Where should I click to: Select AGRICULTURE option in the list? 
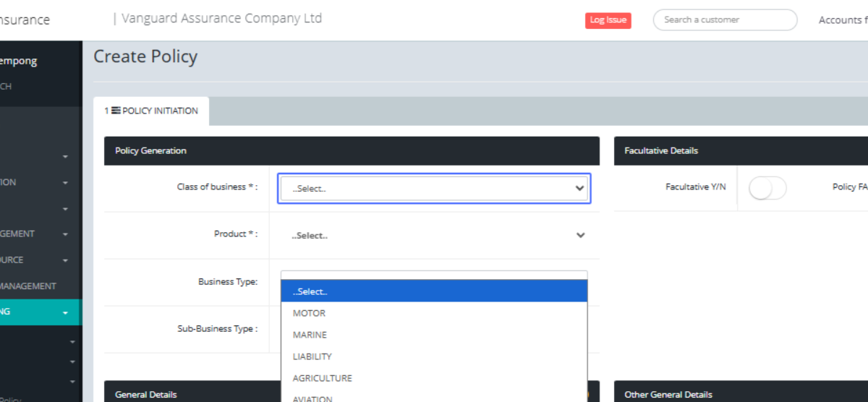[322, 378]
